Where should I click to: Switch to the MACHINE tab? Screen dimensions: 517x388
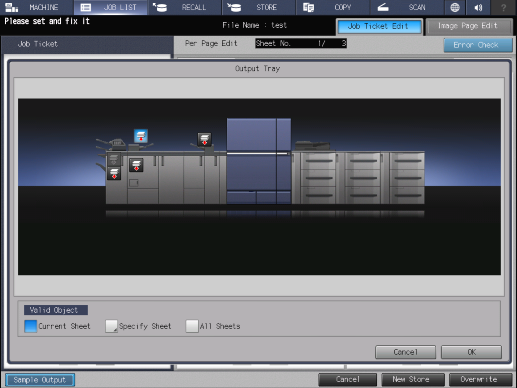pyautogui.click(x=37, y=7)
